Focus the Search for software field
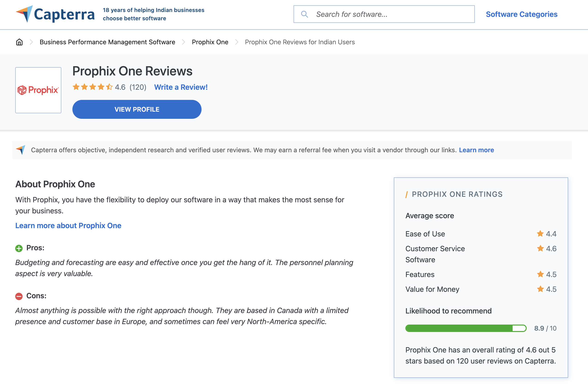The image size is (588, 388). pos(384,14)
